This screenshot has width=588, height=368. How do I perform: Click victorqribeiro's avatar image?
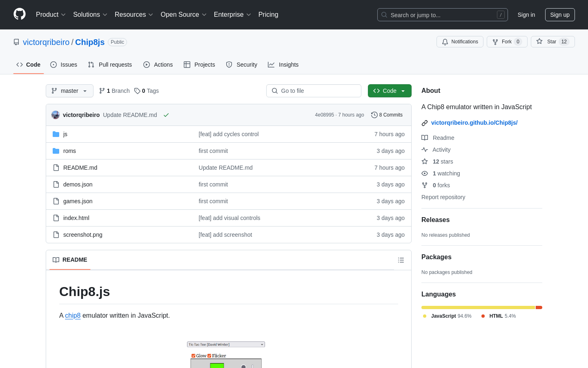pyautogui.click(x=56, y=115)
